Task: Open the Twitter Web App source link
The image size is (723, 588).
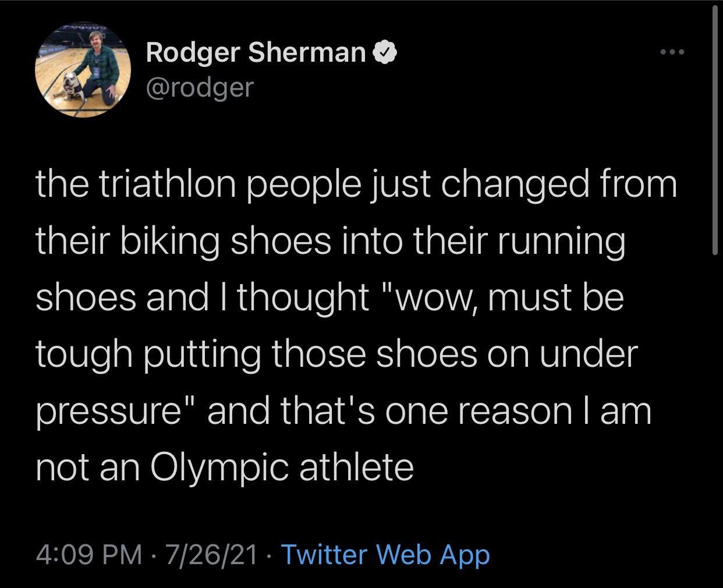Action: pyautogui.click(x=385, y=554)
